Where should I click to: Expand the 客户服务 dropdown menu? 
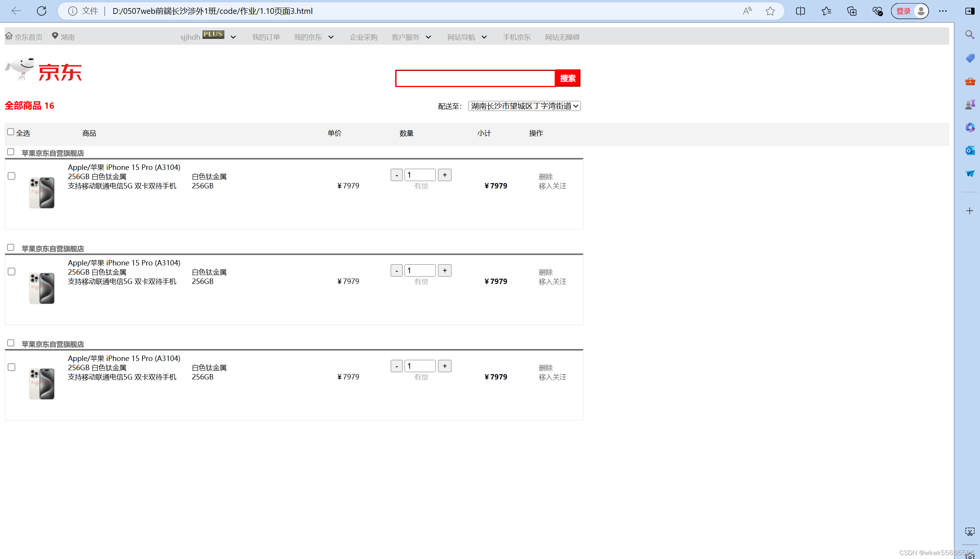pyautogui.click(x=411, y=37)
